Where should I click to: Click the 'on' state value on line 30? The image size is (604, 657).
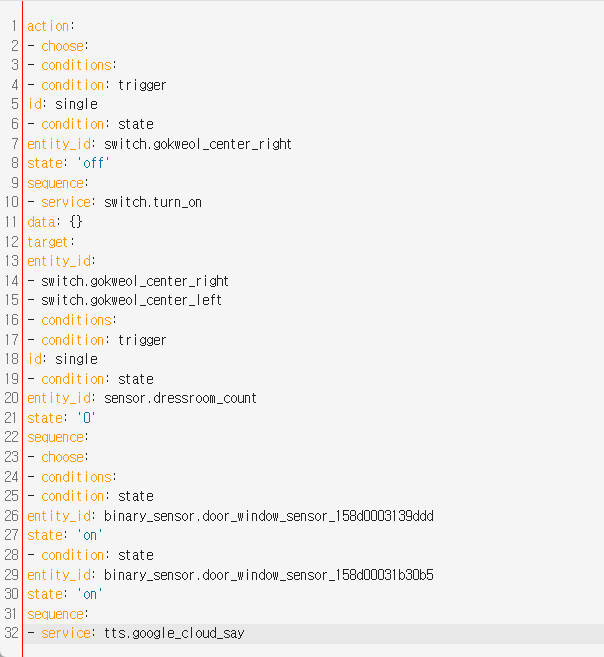(90, 594)
